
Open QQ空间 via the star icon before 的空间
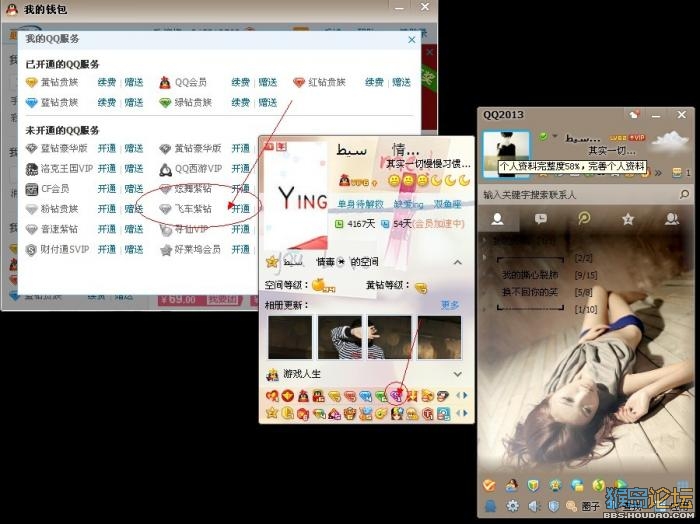point(271,262)
